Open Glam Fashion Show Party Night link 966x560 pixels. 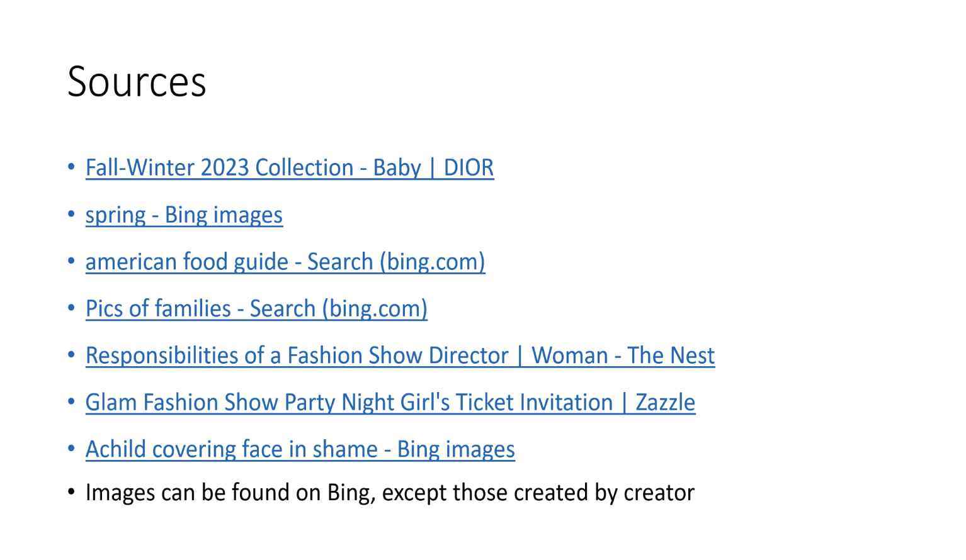pyautogui.click(x=390, y=403)
